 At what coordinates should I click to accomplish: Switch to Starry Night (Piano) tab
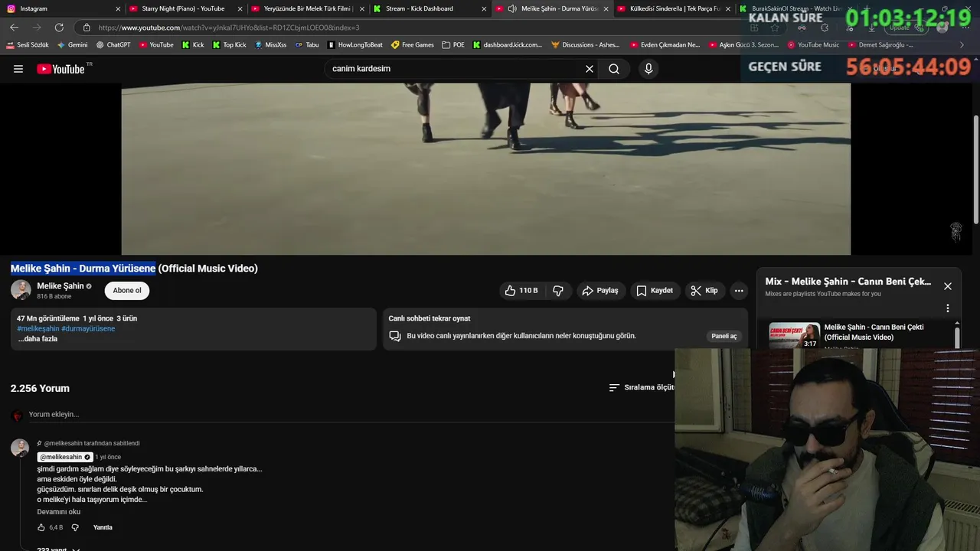click(x=183, y=8)
